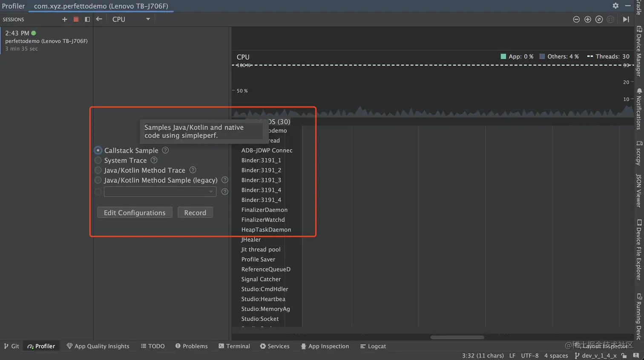Image resolution: width=644 pixels, height=360 pixels.
Task: Click the zoom to selection icon
Action: tap(610, 19)
